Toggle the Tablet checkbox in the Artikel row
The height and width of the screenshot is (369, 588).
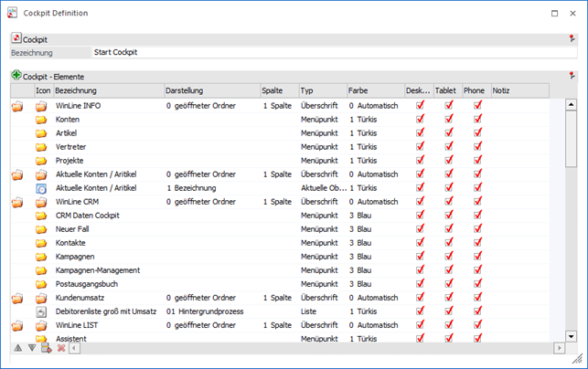(x=449, y=133)
